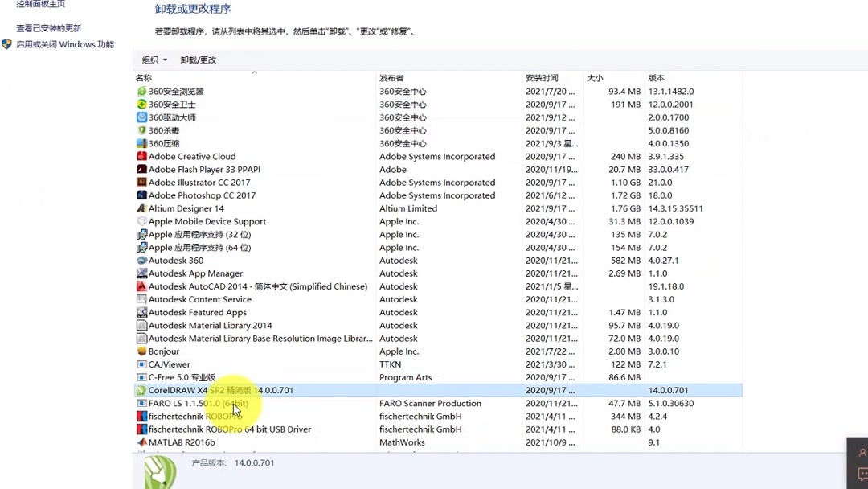The width and height of the screenshot is (868, 489).
Task: Click the fischertechnik ROBOPro icon
Action: 143,416
